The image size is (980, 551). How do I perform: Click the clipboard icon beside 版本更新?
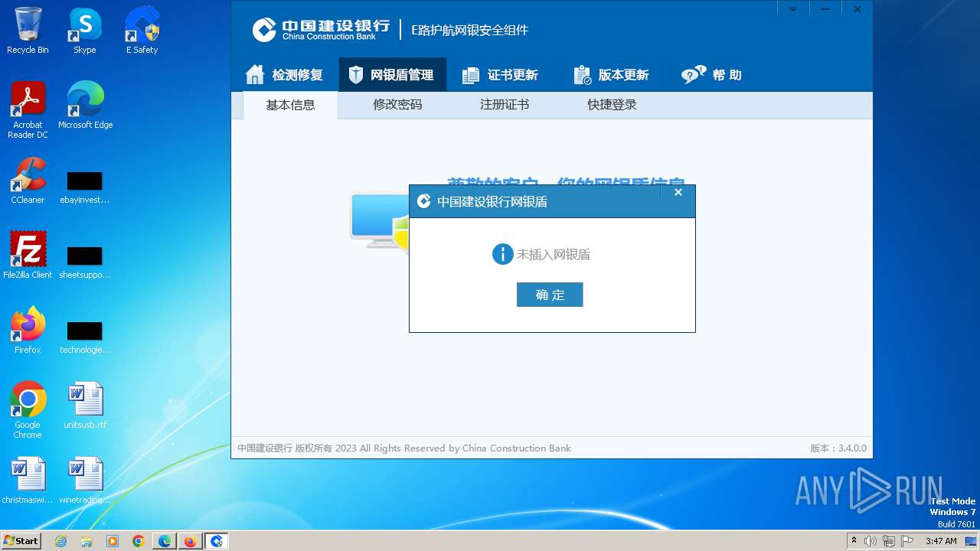click(582, 75)
